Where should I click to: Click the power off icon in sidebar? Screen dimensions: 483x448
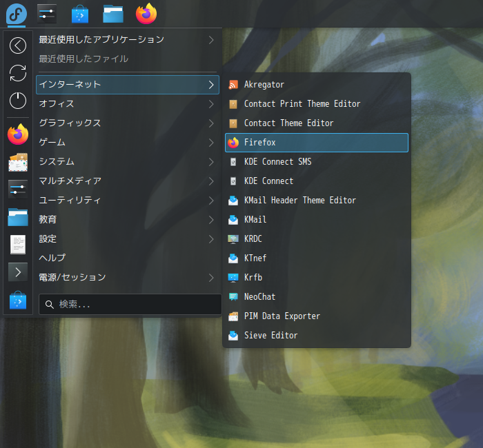[18, 101]
